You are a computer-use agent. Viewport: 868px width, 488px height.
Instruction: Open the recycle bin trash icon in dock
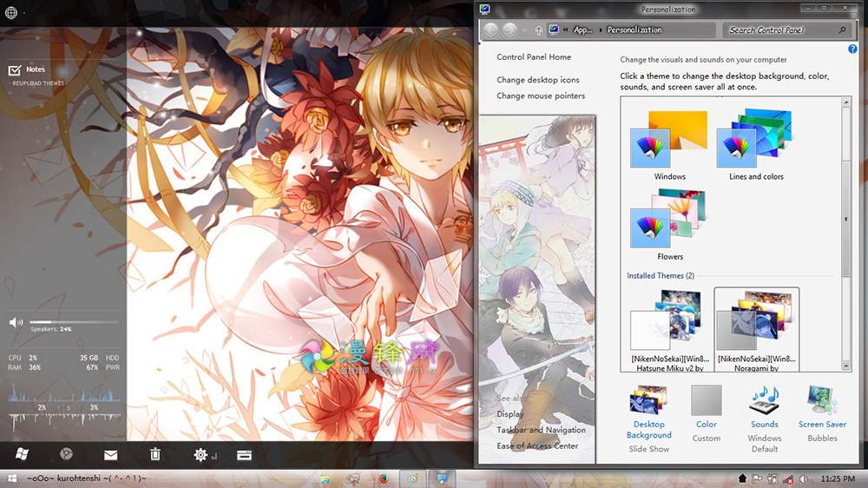click(155, 454)
